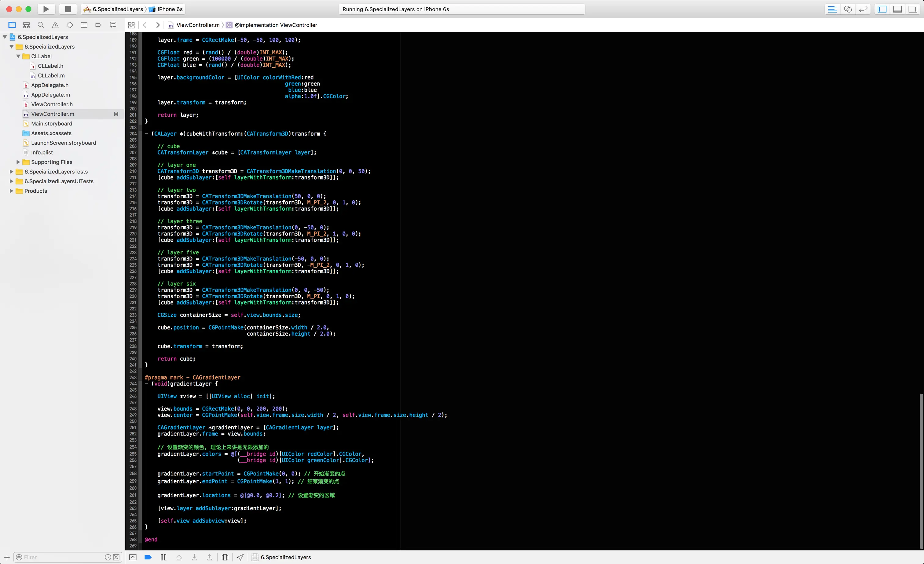Open the Issue navigator warning icon
This screenshot has height=564, width=924.
click(55, 25)
